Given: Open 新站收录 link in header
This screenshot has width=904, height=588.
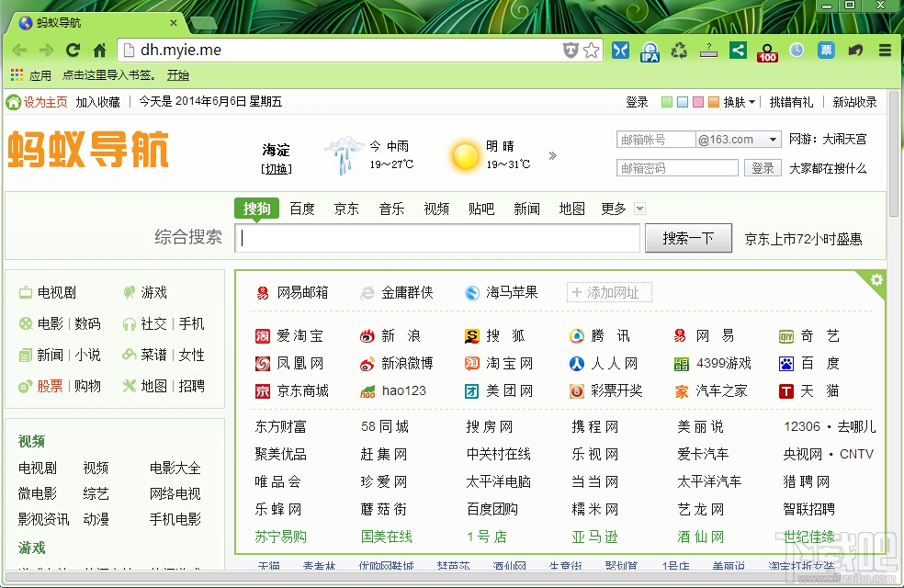Looking at the screenshot, I should click(x=854, y=102).
